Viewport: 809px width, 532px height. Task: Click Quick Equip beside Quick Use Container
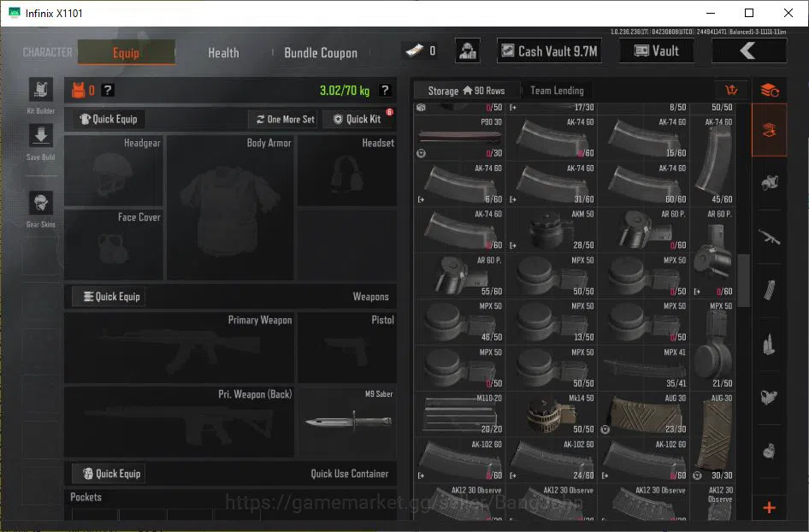coord(109,474)
